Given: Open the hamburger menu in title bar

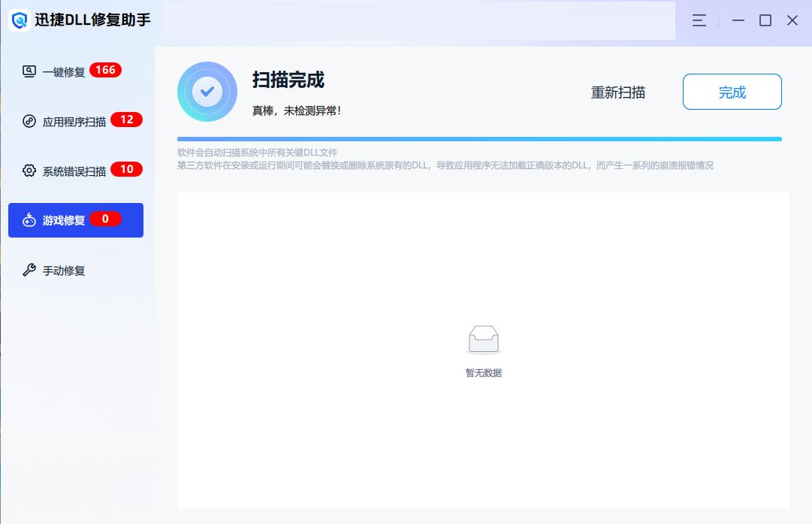Looking at the screenshot, I should (699, 20).
